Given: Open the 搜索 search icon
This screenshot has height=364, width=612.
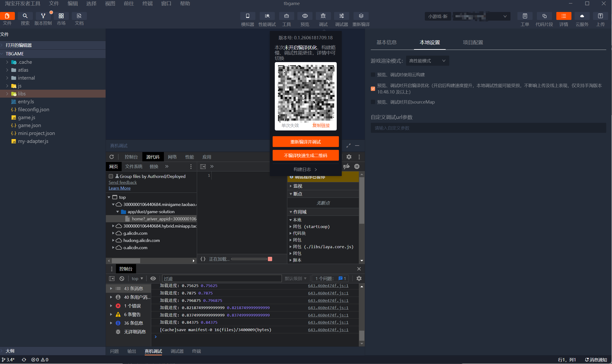Looking at the screenshot, I should pyautogui.click(x=25, y=16).
